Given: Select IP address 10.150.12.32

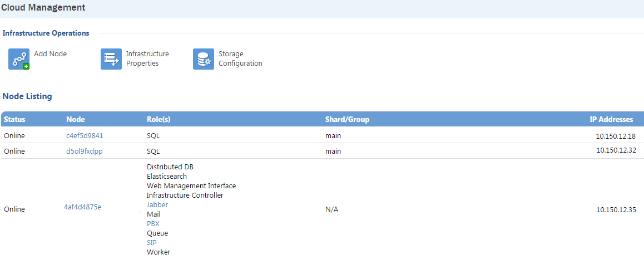Looking at the screenshot, I should (616, 150).
